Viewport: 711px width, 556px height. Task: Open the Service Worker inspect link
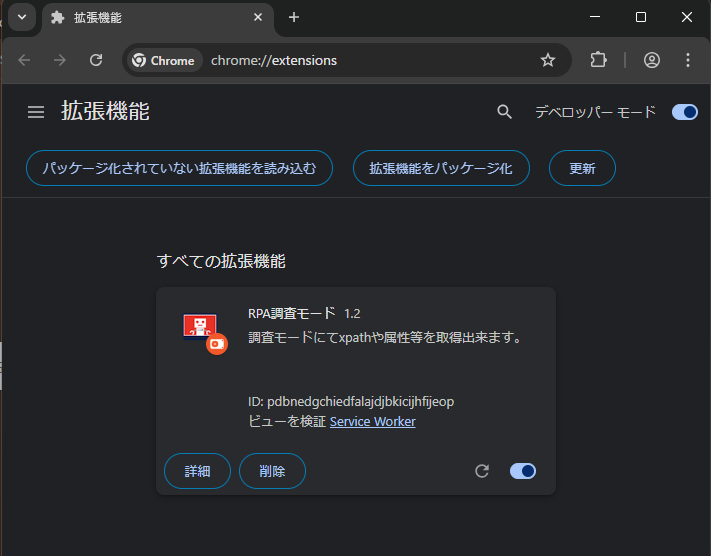coord(372,422)
